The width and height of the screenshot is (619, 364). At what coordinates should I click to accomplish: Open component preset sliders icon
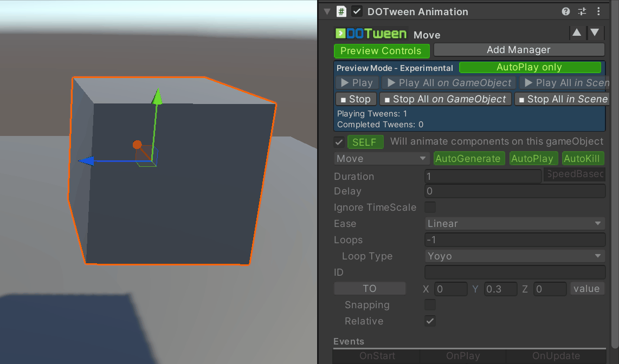(582, 11)
